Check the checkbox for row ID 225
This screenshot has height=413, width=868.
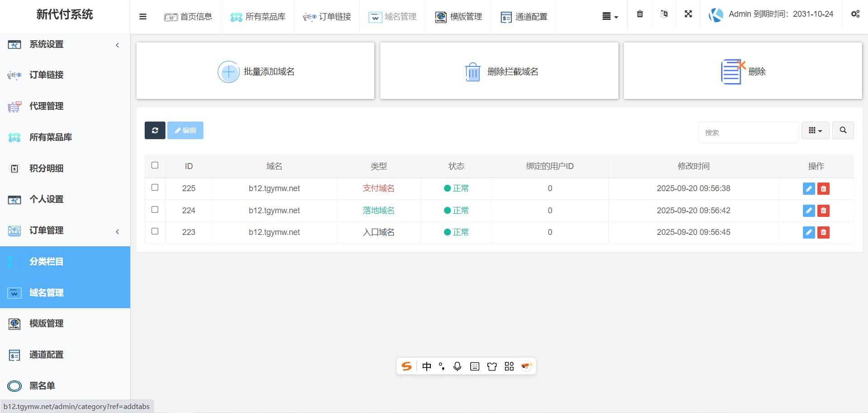(155, 188)
